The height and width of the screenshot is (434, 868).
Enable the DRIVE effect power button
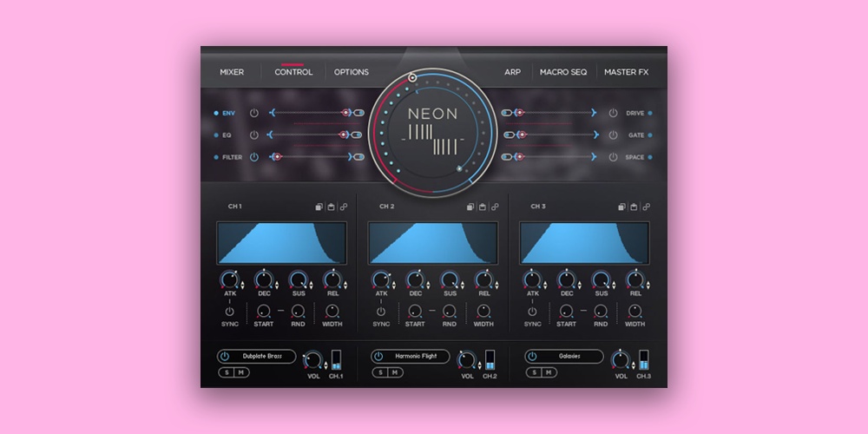tap(613, 113)
